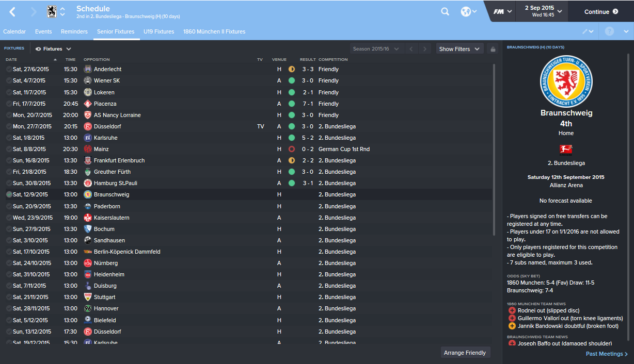Viewport: 634px width, 364px height.
Task: Select the Paderborn fixture row circle
Action: [9, 206]
